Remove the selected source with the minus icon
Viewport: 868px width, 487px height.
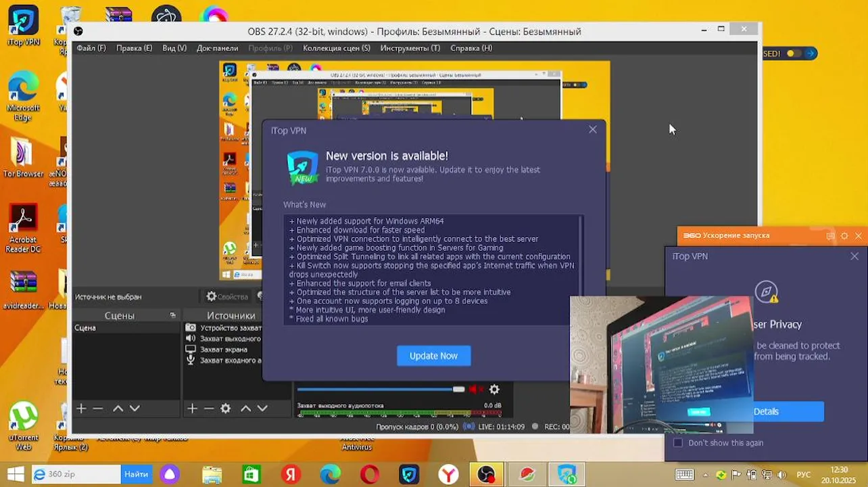(x=209, y=409)
